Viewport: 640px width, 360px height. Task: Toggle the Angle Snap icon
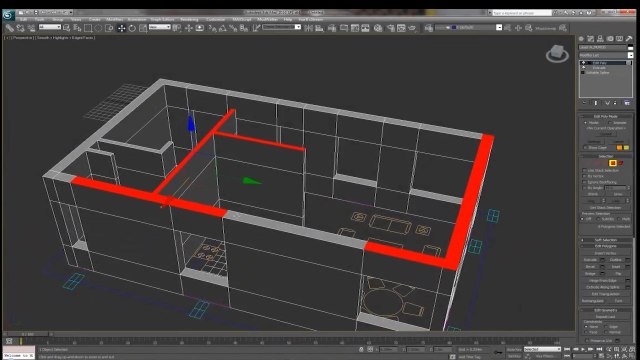pyautogui.click(x=222, y=28)
